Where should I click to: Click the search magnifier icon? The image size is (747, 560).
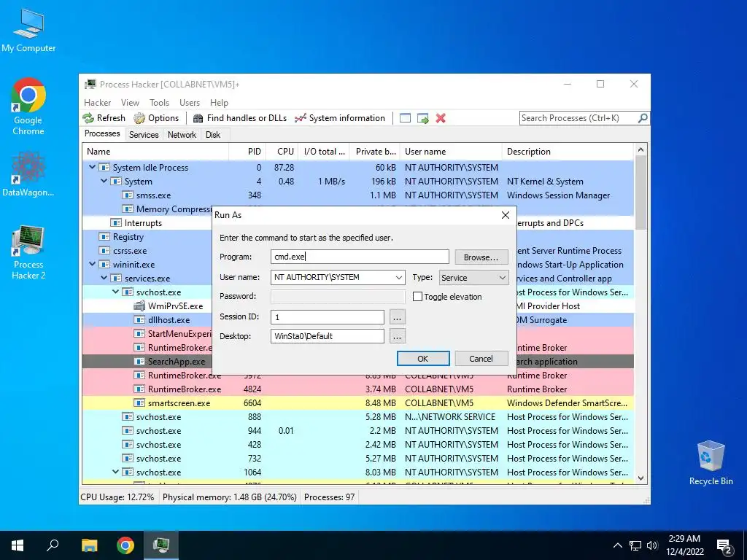point(643,118)
